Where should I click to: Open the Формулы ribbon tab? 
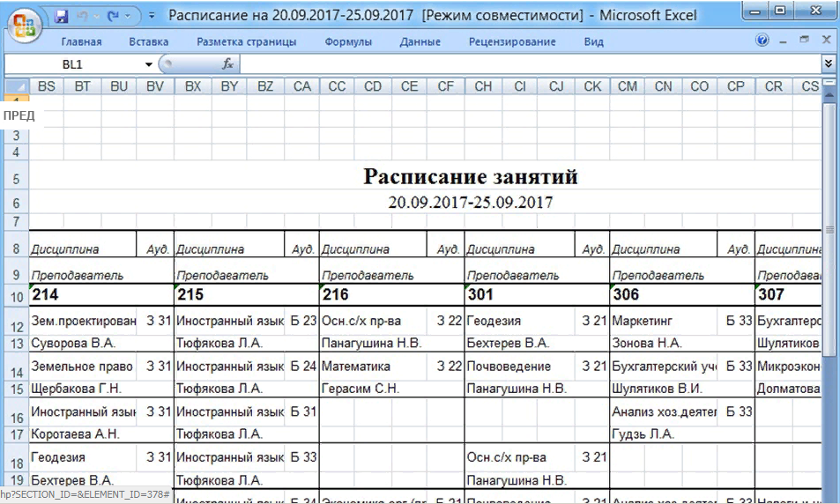pyautogui.click(x=347, y=41)
